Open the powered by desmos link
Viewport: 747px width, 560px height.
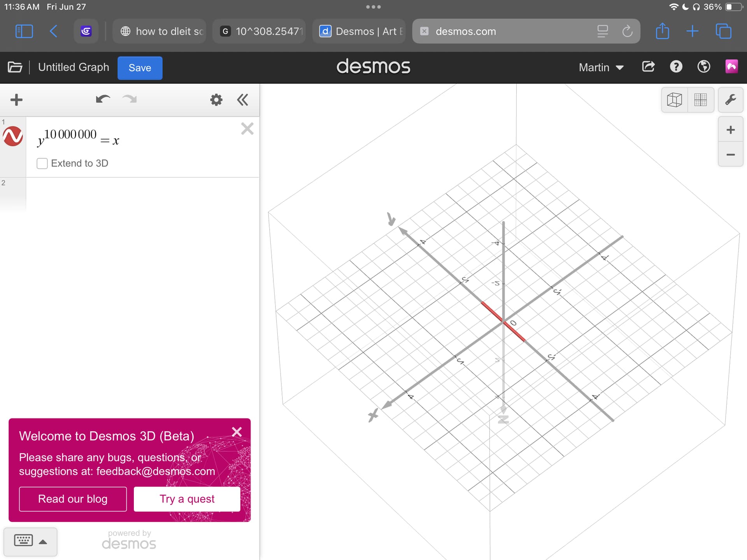pos(129,539)
